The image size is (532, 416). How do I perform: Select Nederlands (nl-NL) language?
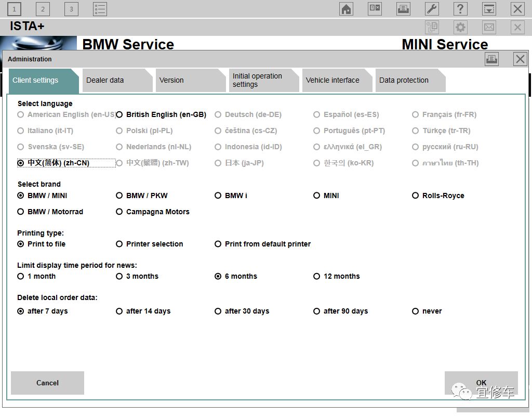[154, 147]
